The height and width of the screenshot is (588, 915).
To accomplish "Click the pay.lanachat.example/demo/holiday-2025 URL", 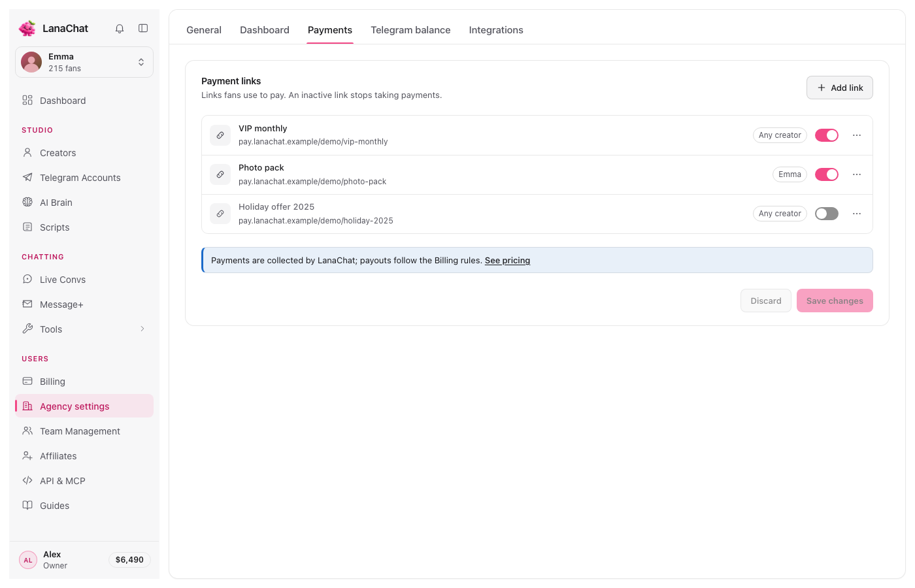I will 316,221.
